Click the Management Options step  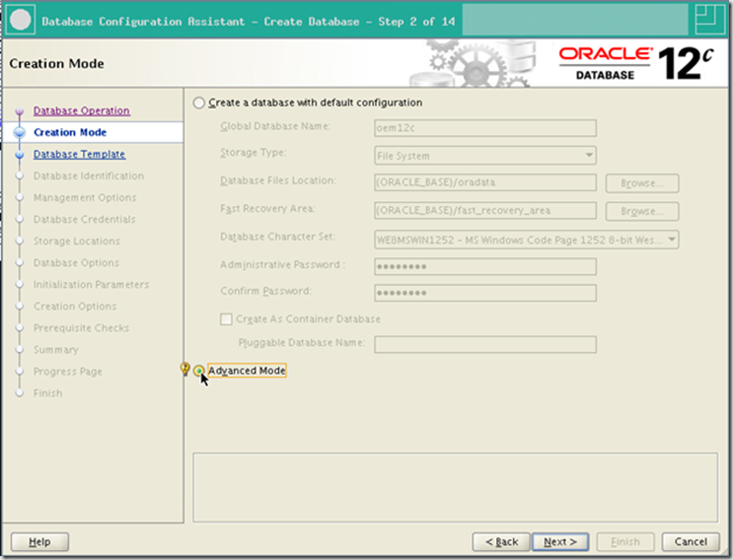click(x=85, y=197)
